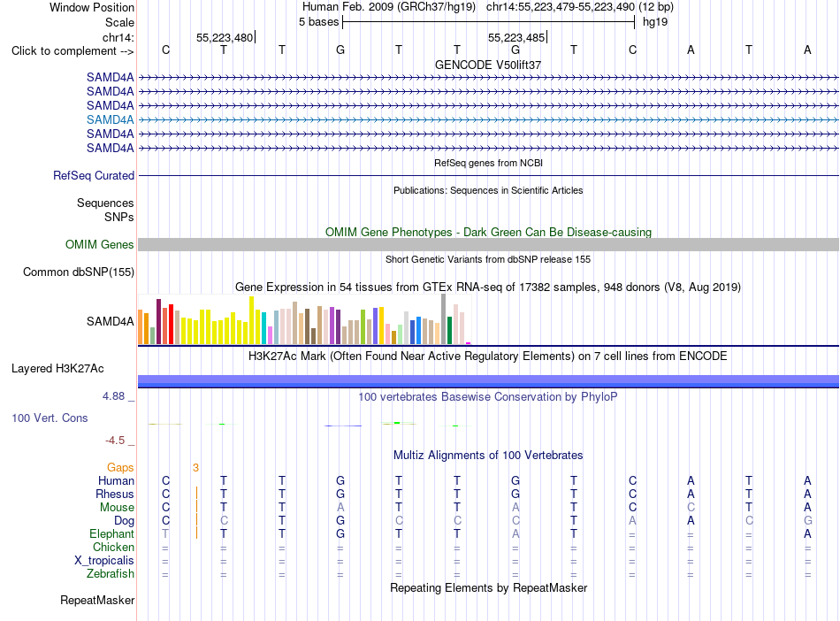Open the GENCODE V50lift37 track title
Image resolution: width=840 pixels, height=621 pixels.
(488, 65)
